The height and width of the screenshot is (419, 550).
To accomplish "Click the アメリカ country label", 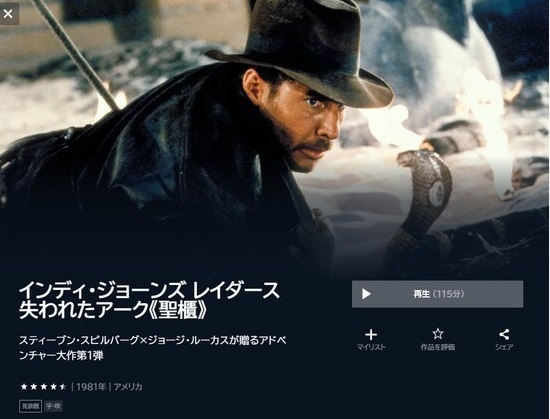I will [128, 387].
